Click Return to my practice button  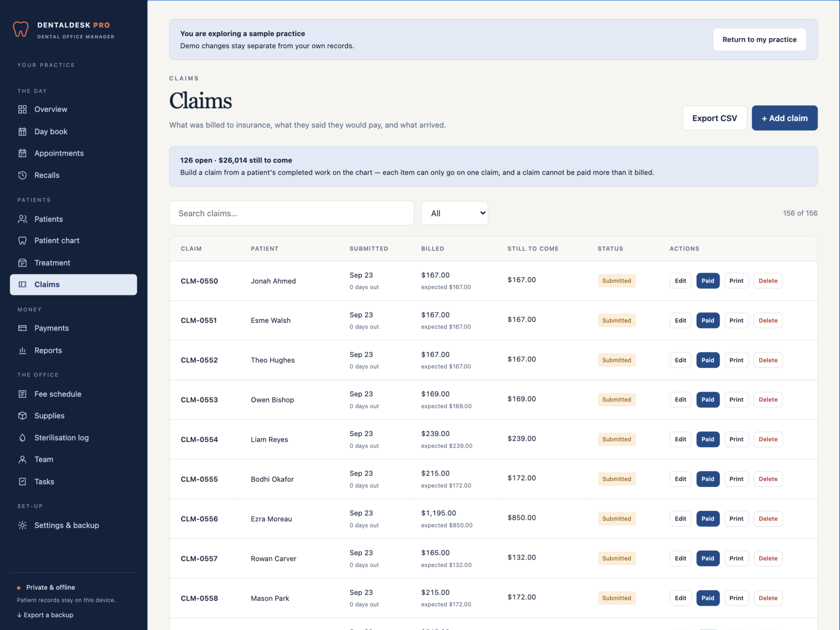(759, 39)
